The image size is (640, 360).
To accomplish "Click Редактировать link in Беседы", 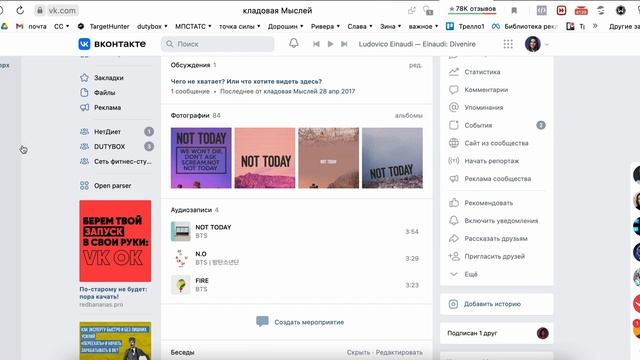I will 399,352.
